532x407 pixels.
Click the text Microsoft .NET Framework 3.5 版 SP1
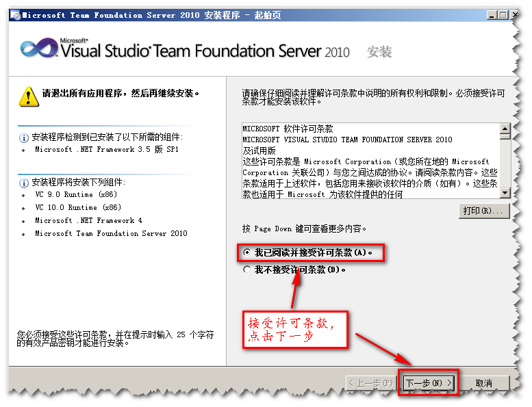click(107, 149)
